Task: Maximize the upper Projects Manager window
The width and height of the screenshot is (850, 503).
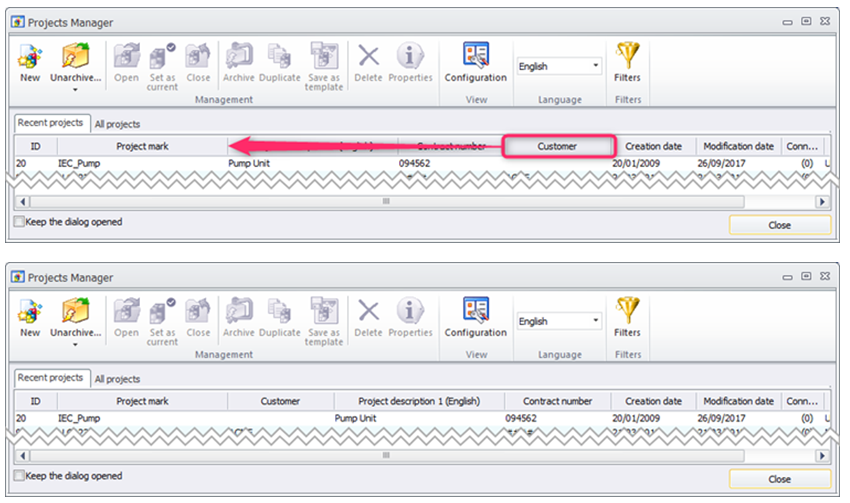Action: coord(807,21)
